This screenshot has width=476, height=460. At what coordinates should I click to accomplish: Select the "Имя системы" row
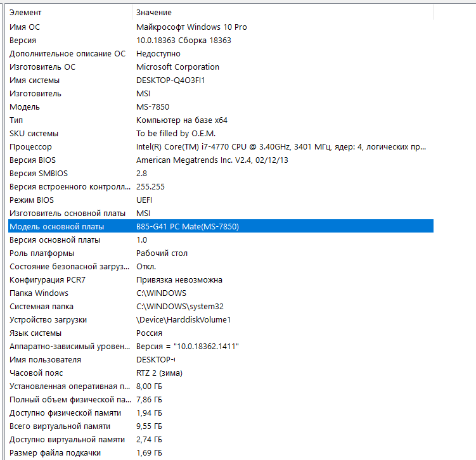[x=221, y=80]
